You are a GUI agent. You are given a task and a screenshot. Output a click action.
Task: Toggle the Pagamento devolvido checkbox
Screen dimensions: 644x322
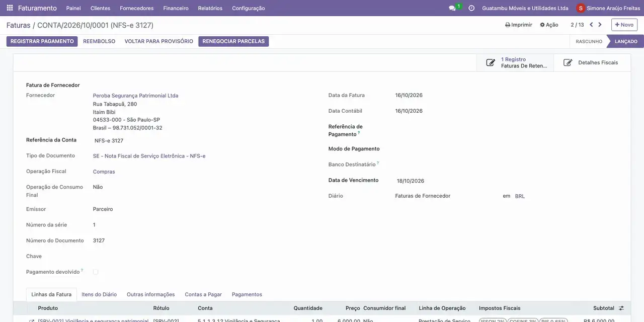[96, 272]
